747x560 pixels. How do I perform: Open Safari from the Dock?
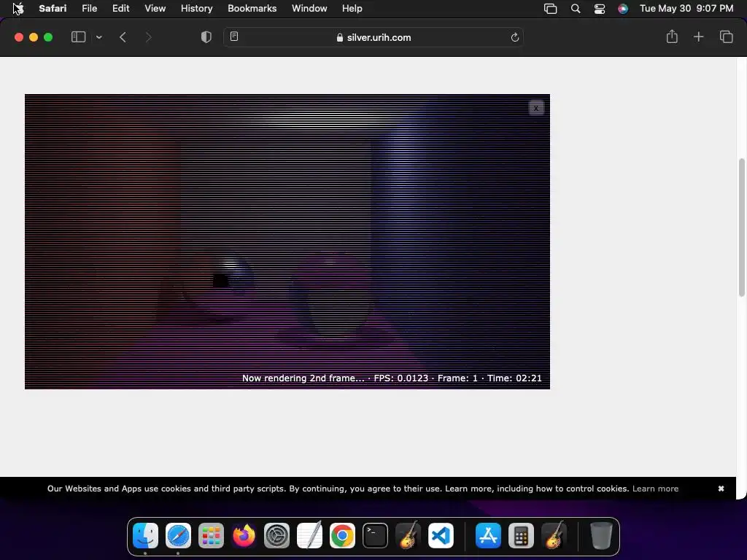pos(178,536)
